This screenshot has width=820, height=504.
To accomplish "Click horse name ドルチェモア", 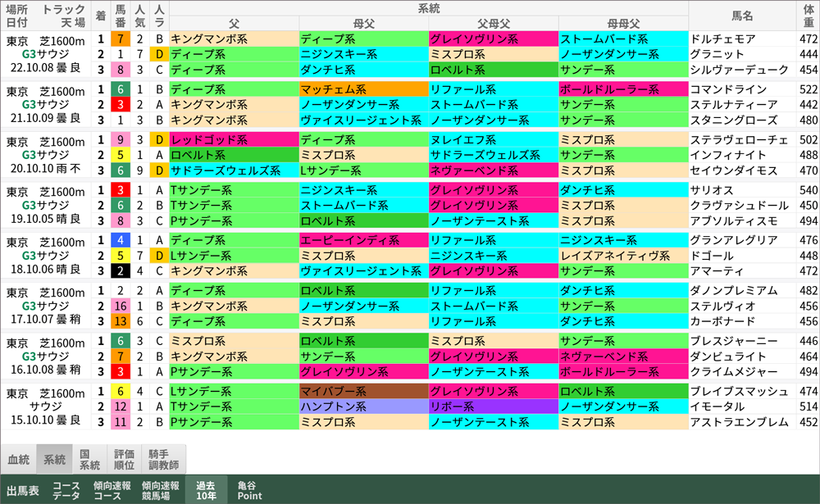I will pos(722,39).
